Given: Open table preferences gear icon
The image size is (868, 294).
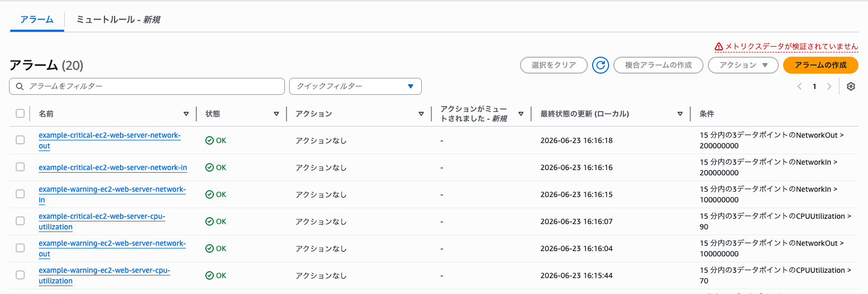Looking at the screenshot, I should [851, 86].
